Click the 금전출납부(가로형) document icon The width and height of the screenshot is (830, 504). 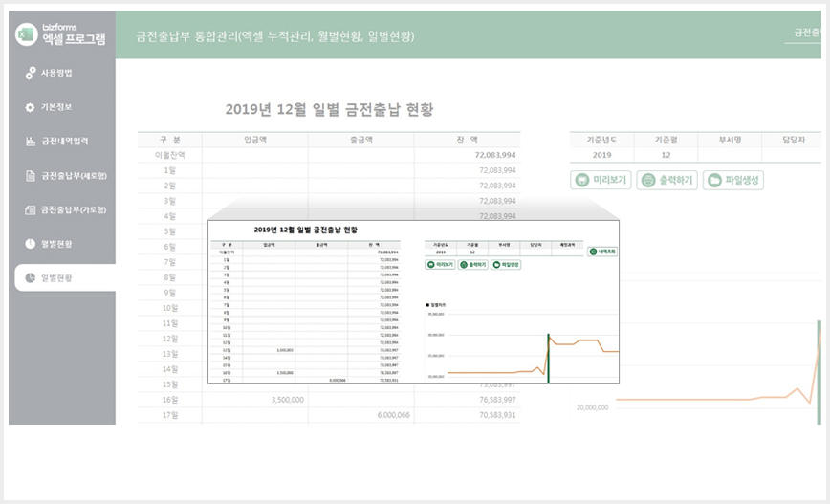pyautogui.click(x=31, y=210)
